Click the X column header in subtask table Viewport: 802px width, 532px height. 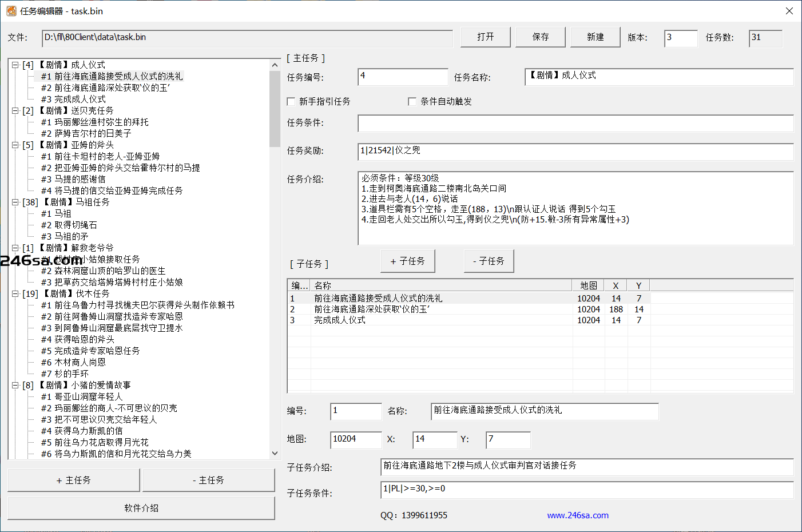[616, 285]
